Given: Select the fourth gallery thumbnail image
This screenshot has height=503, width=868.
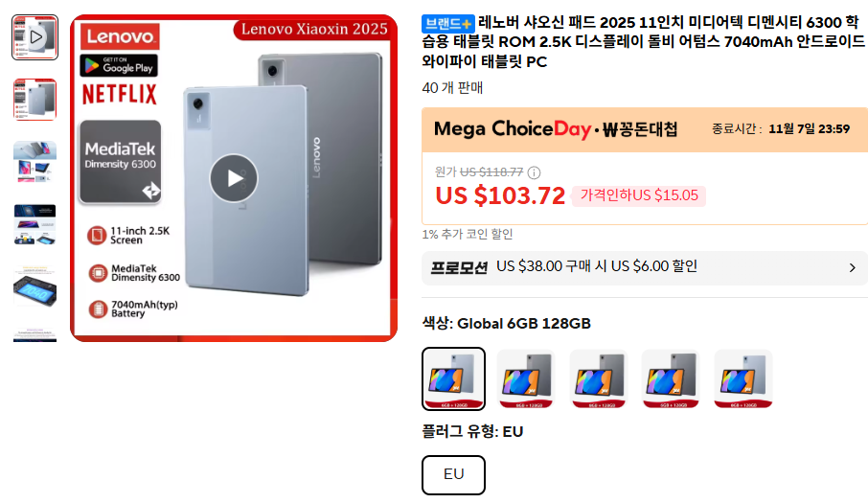Looking at the screenshot, I should coord(34,224).
